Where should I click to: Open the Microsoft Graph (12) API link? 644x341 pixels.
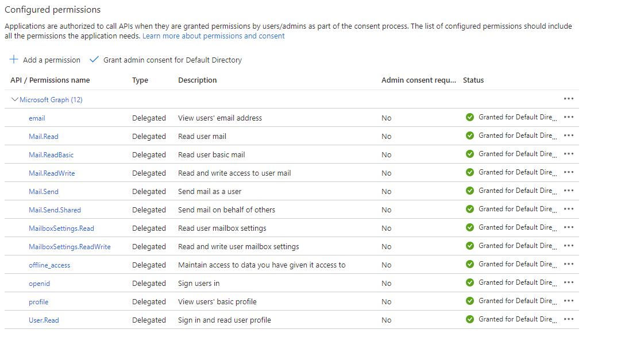[51, 100]
